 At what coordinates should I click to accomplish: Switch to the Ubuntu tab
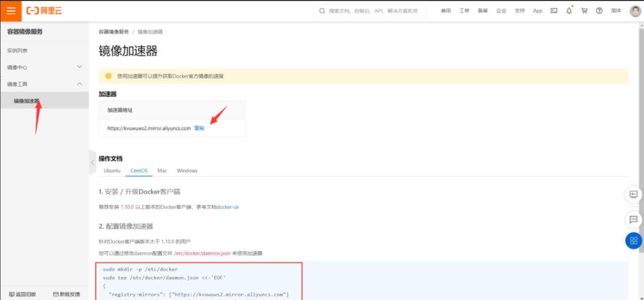click(x=112, y=170)
